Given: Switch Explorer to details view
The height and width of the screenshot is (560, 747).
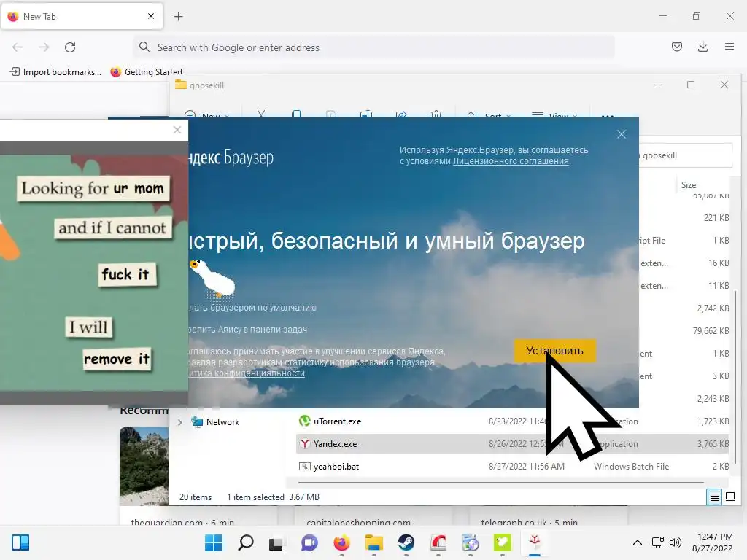Looking at the screenshot, I should point(715,497).
